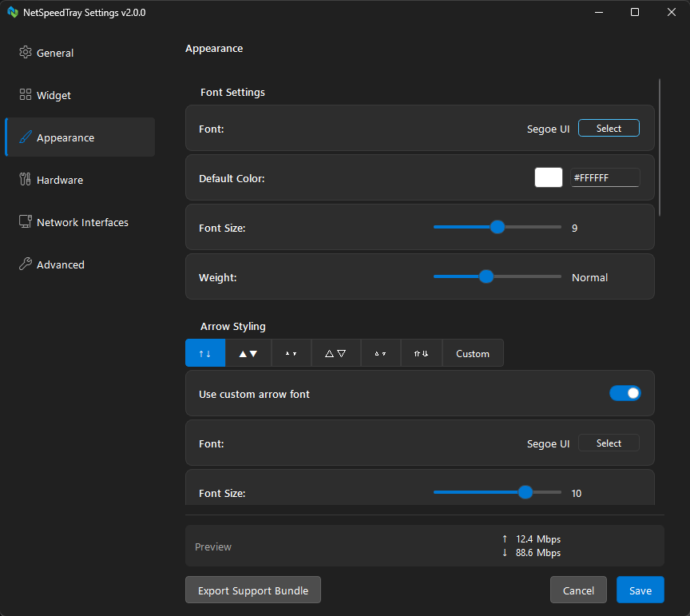
Task: Click the Advanced wrench icon
Action: point(26,264)
